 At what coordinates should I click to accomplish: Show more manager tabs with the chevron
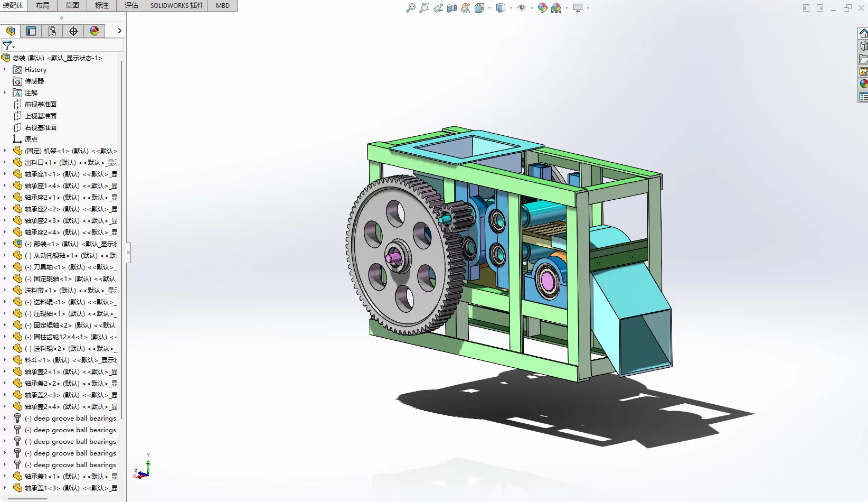pos(119,31)
